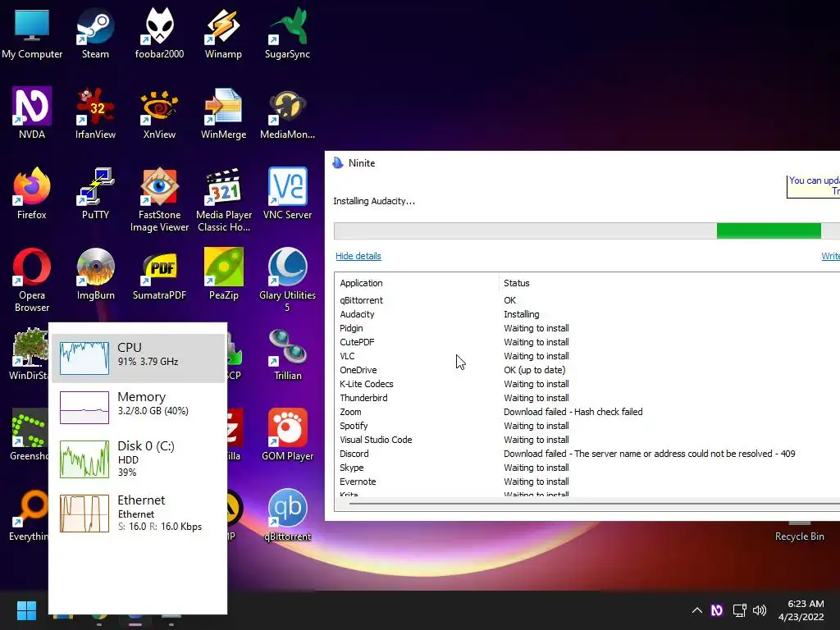
Task: Select the Pidgin row in list
Action: [587, 328]
